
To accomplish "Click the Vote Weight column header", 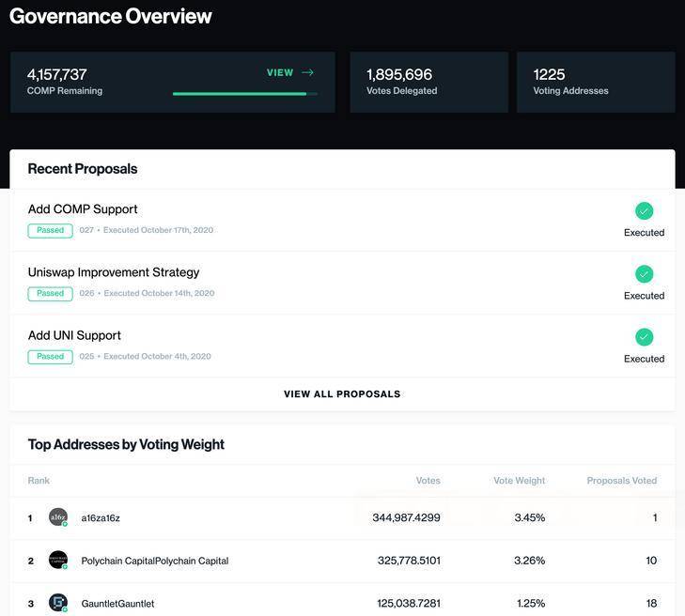I will (519, 480).
